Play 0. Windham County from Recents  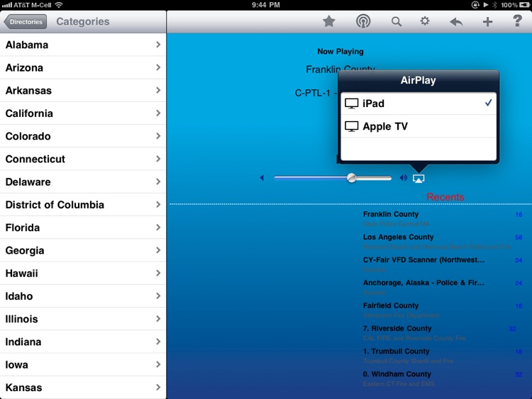point(443,378)
